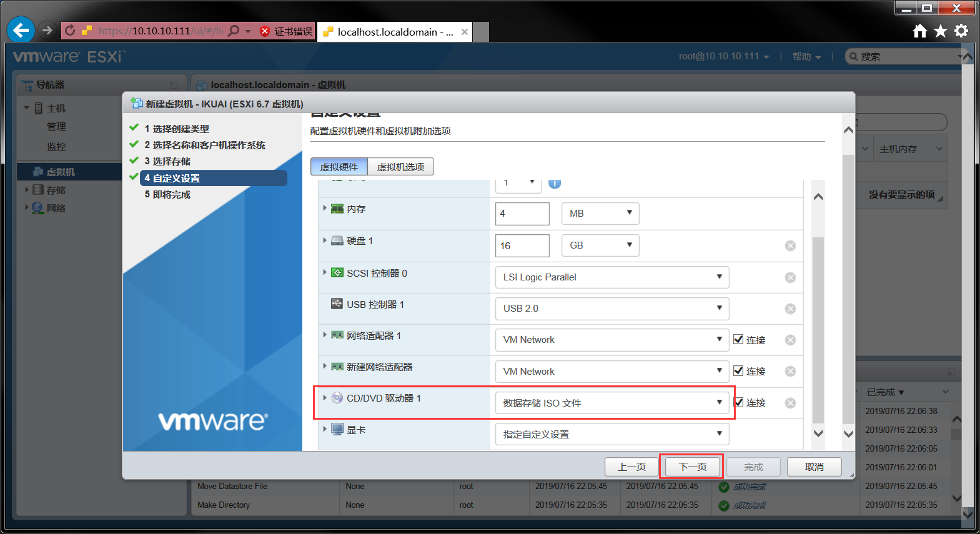Image resolution: width=980 pixels, height=534 pixels.
Task: Click the blue info icon near CPU row
Action: [x=554, y=183]
